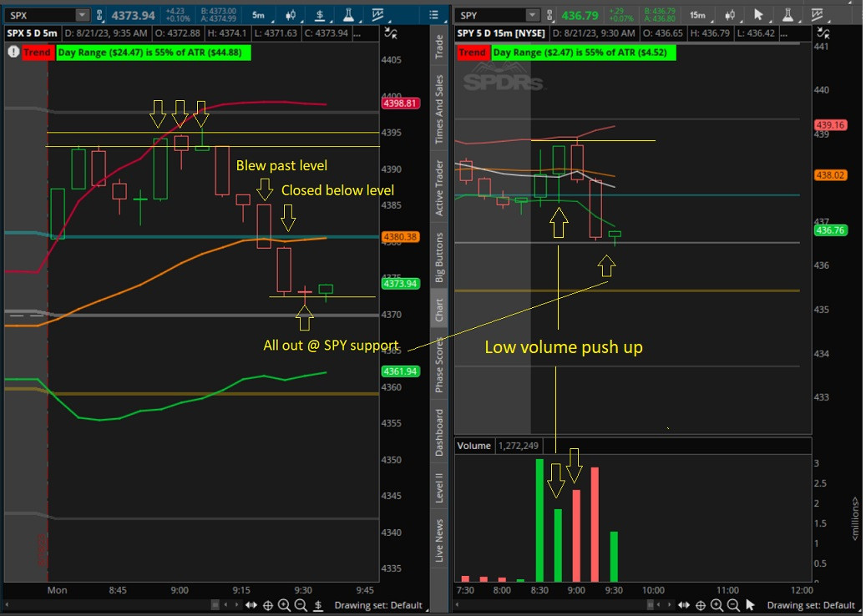Open the Active Trader sidebar tab

438,188
